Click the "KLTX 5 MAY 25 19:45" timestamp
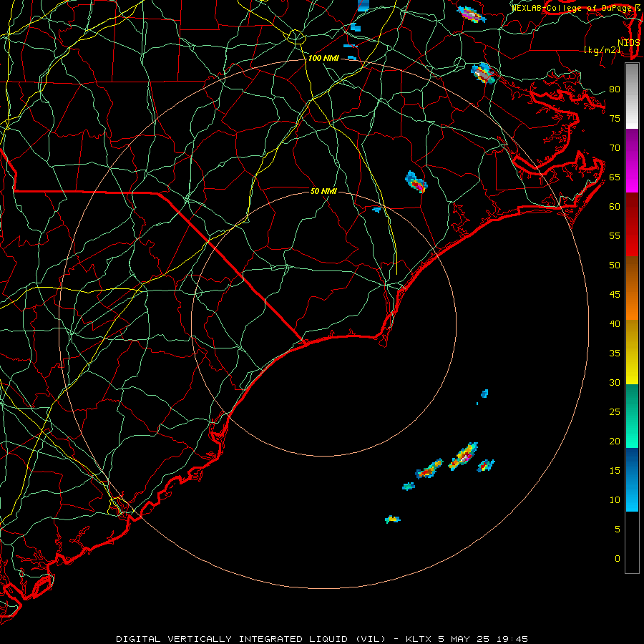Viewport: 644px width, 644px height. [467, 639]
